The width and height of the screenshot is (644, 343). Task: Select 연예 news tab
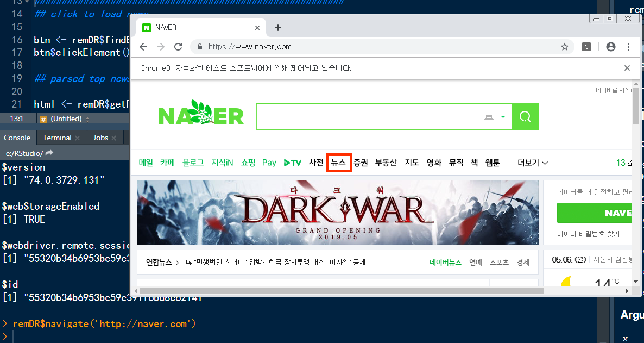click(x=476, y=263)
